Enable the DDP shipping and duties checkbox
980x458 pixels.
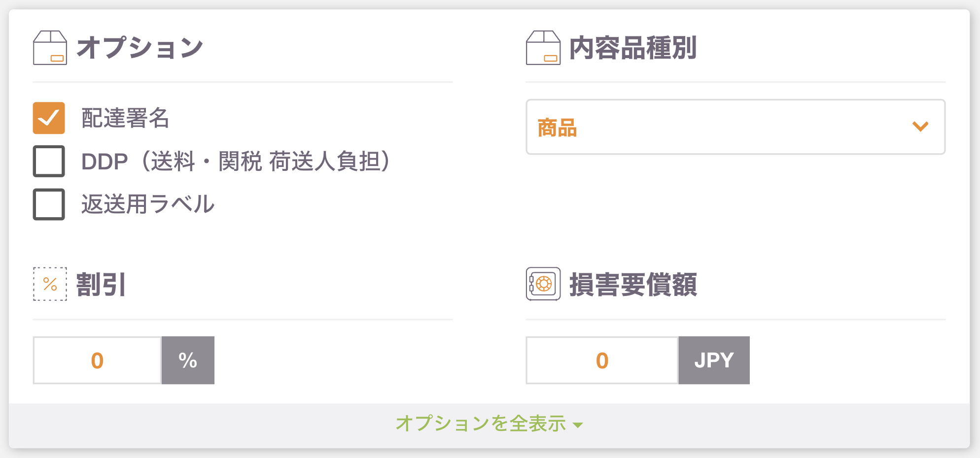(49, 161)
